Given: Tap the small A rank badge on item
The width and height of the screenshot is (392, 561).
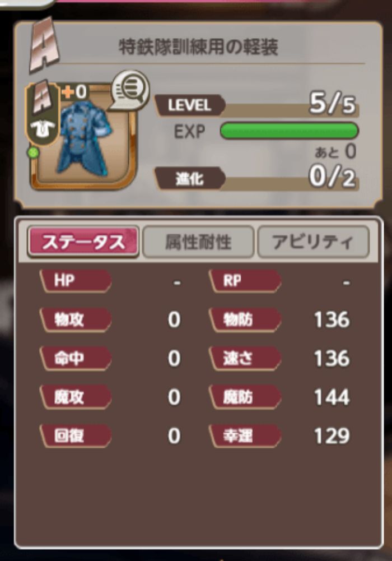Looking at the screenshot, I should 42,98.
